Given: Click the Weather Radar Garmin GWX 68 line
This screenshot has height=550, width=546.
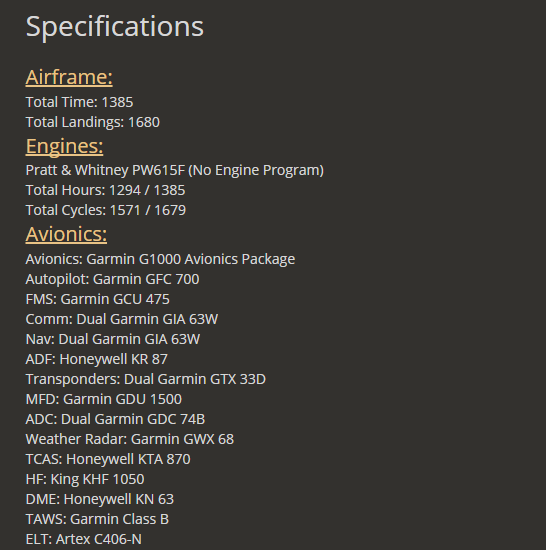Looking at the screenshot, I should pyautogui.click(x=129, y=439).
